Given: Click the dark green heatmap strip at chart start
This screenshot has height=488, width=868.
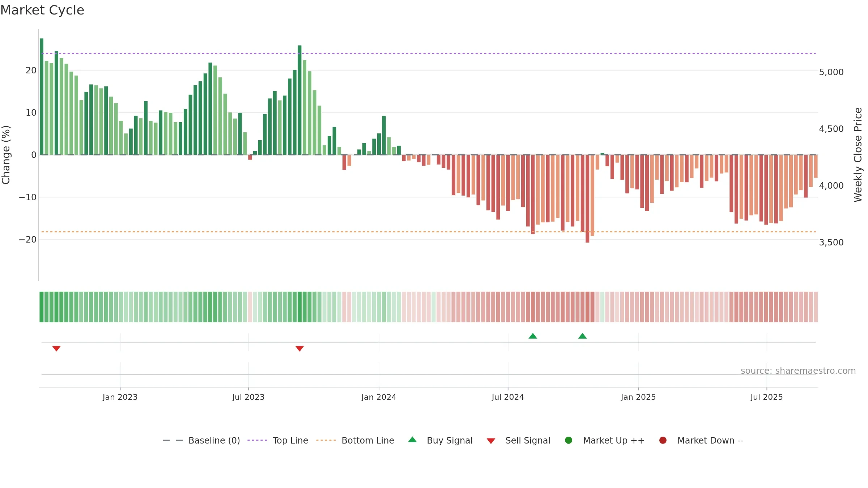Looking at the screenshot, I should (42, 307).
